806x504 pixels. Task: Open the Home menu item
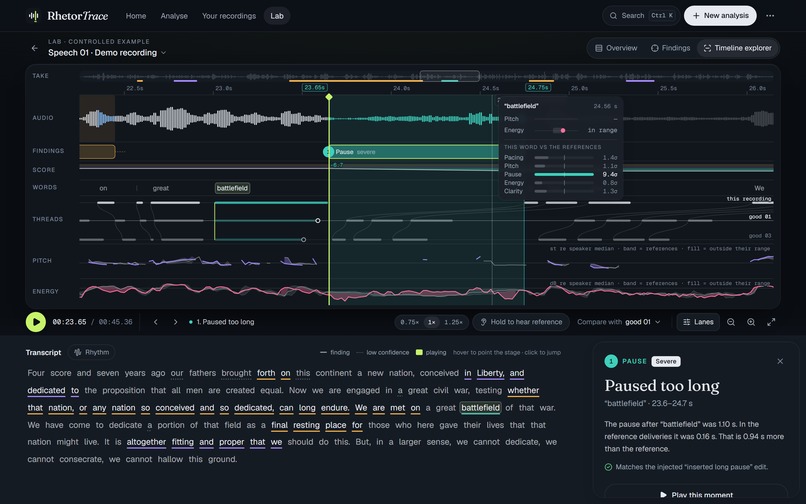pyautogui.click(x=136, y=16)
